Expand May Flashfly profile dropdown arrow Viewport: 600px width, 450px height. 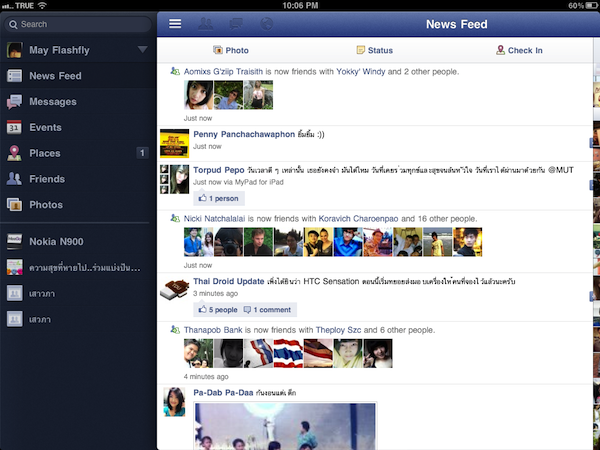point(143,49)
